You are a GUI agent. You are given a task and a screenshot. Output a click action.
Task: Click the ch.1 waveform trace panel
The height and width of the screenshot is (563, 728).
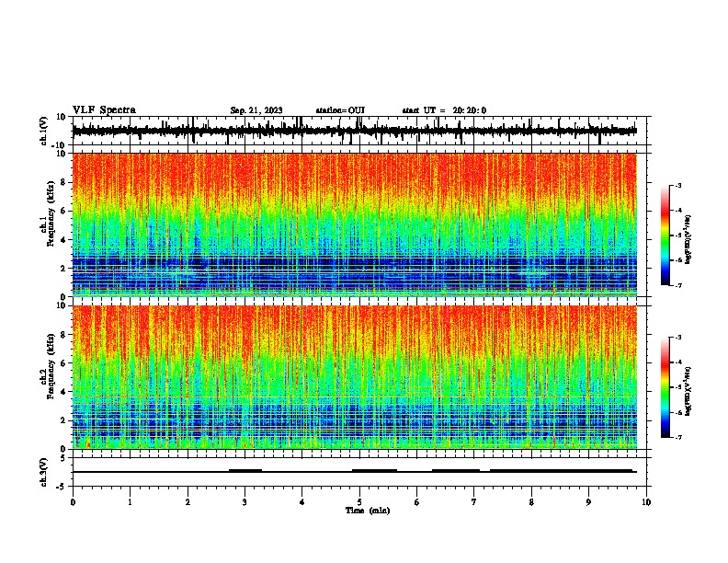click(359, 131)
